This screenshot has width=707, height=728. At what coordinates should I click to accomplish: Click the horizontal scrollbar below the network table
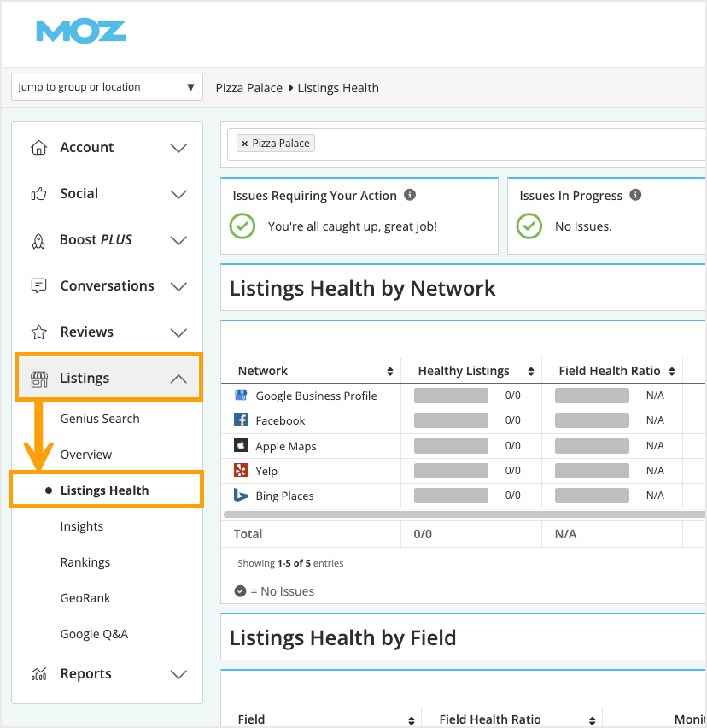coord(461,514)
